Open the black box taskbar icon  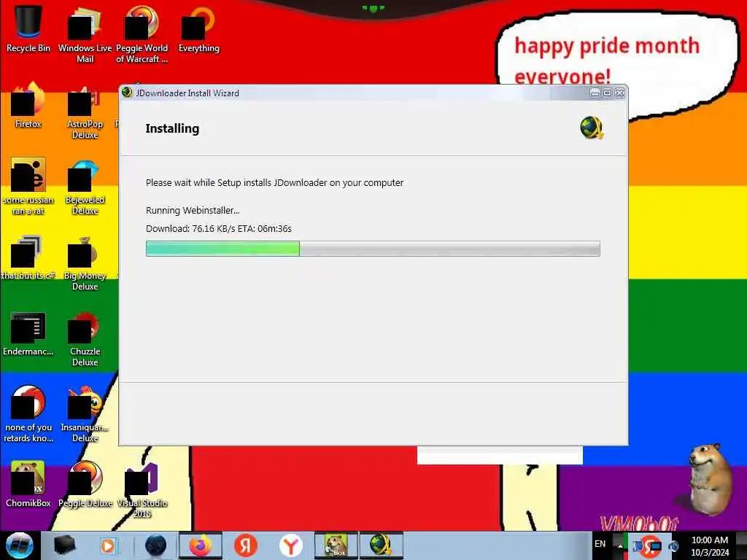[x=64, y=545]
